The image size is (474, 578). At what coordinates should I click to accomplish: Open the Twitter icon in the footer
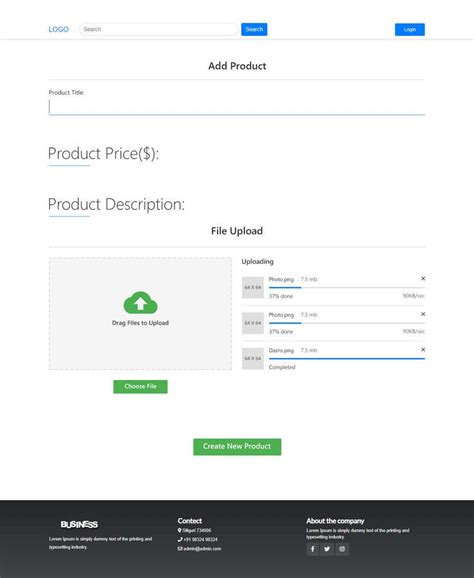point(327,549)
